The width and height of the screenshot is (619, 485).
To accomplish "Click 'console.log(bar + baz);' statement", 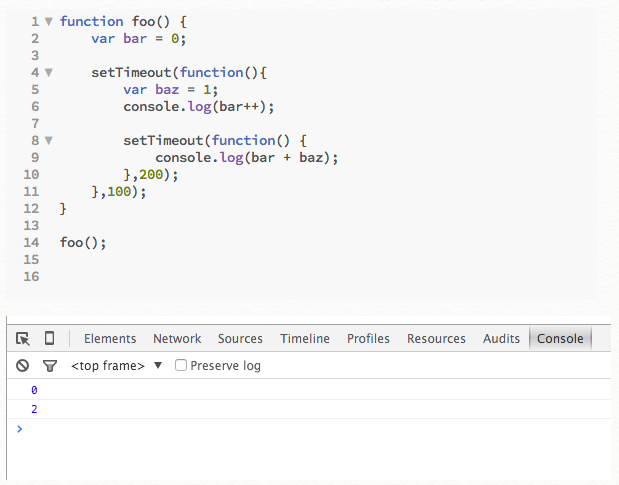I will [247, 158].
